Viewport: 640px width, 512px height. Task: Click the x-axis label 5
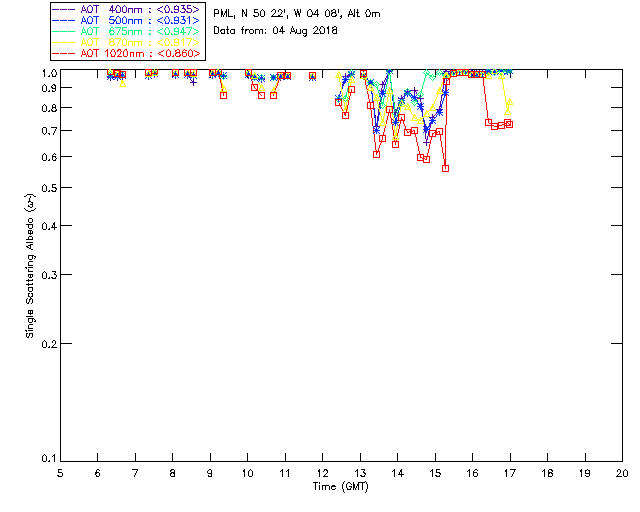[60, 473]
